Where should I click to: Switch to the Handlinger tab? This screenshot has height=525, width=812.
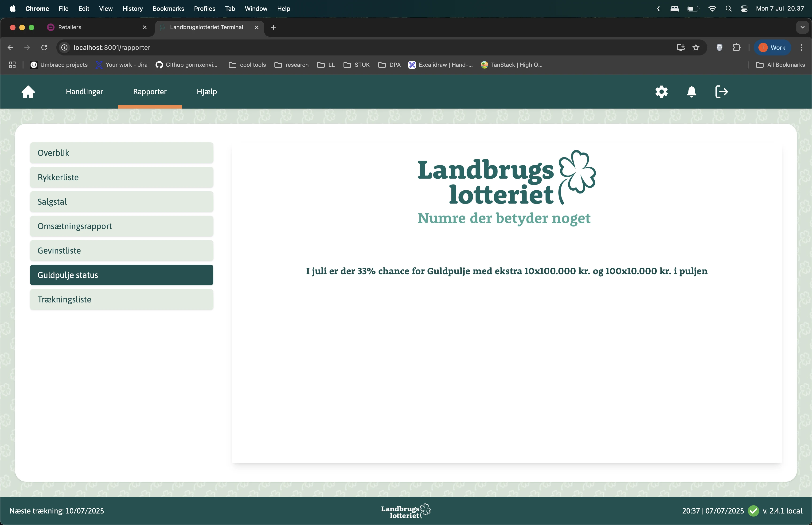point(84,92)
